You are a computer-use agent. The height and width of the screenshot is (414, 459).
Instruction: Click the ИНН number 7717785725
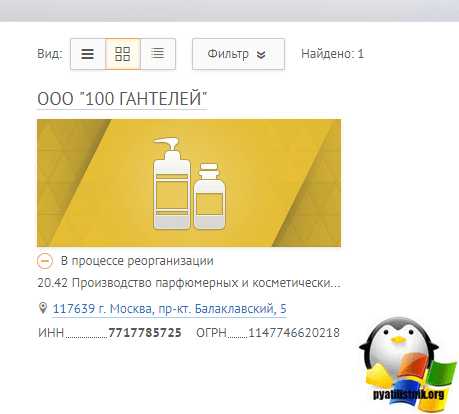pos(145,333)
